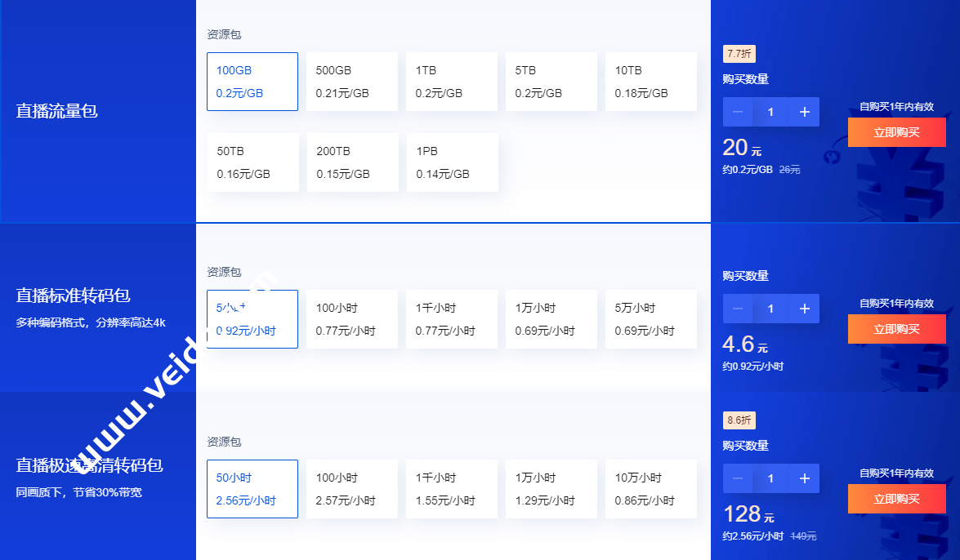Click the crossed-out 26元 original price
The image size is (960, 560).
tap(790, 170)
